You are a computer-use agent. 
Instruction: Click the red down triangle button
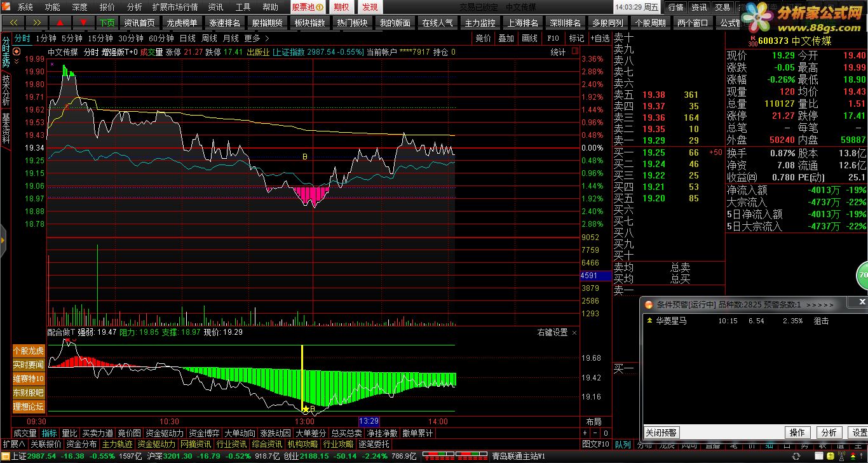point(83,22)
